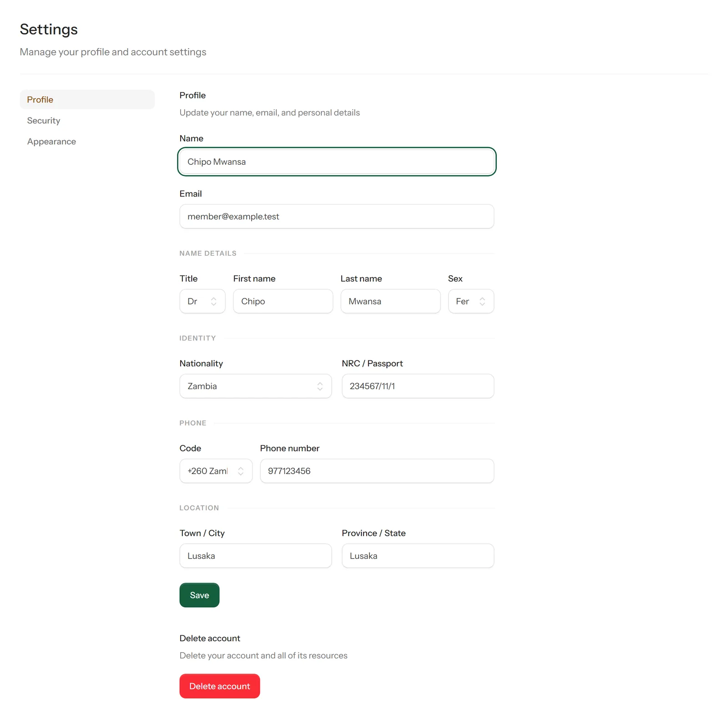The width and height of the screenshot is (728, 718).
Task: Save the profile changes
Action: pos(199,595)
